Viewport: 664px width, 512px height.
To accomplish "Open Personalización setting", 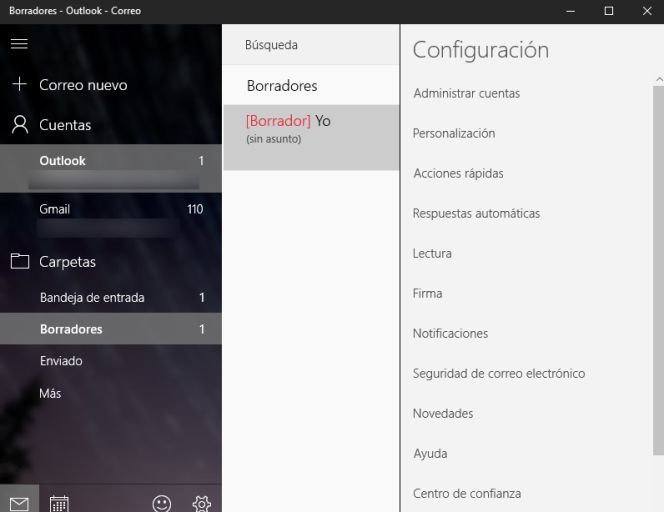I will point(454,133).
